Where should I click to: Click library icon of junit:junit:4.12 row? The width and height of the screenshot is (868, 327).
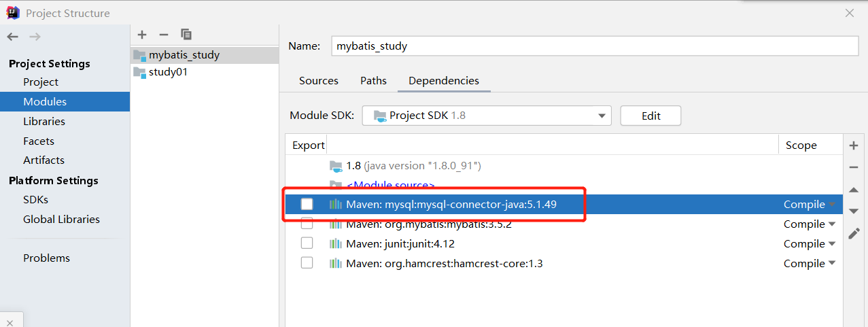coord(336,243)
